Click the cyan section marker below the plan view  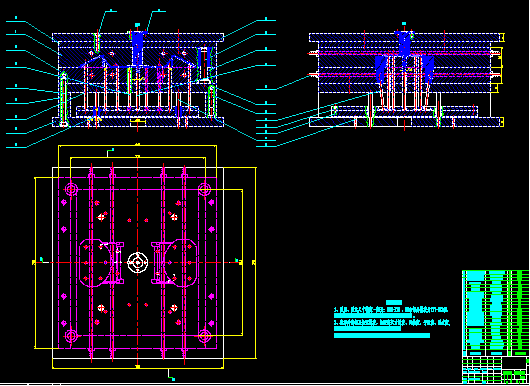pos(172,375)
